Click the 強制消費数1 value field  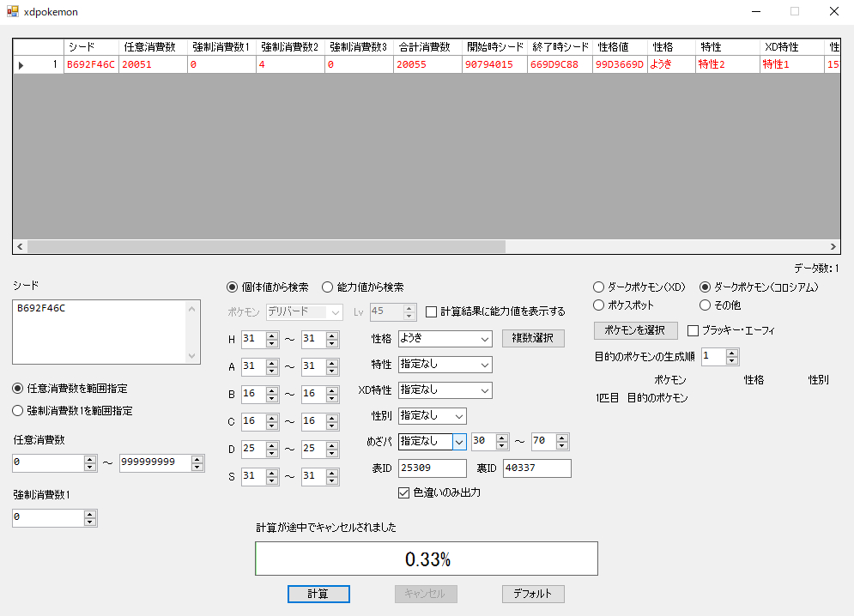click(x=48, y=517)
